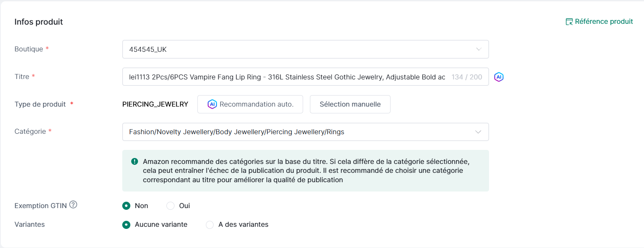Viewport: 644px width, 248px height.
Task: Click the Infos produit section heading
Action: [x=39, y=22]
